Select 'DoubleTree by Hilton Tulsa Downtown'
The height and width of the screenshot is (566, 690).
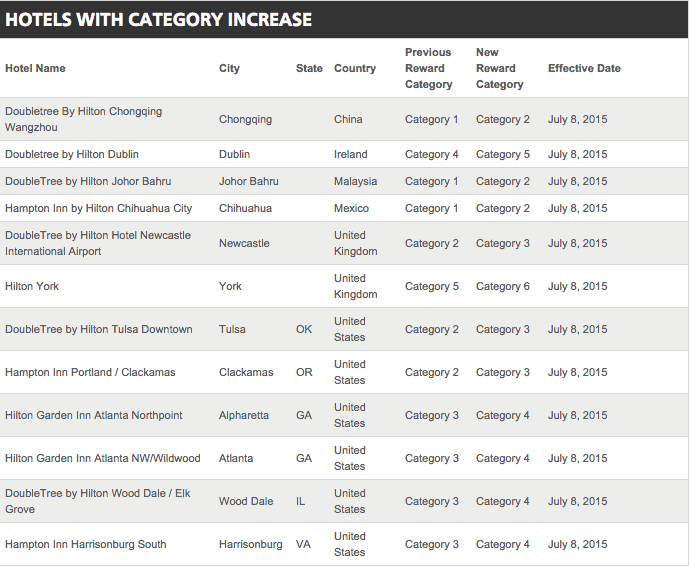point(99,329)
